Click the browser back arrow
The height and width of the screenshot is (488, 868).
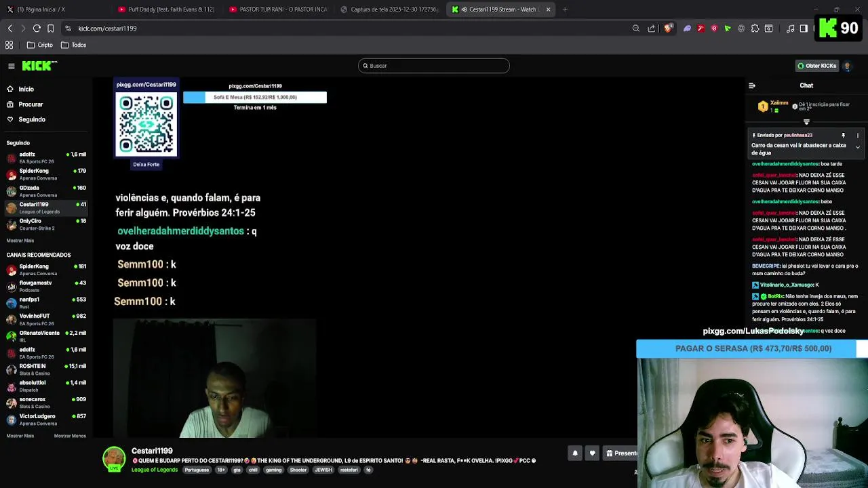[x=9, y=28]
